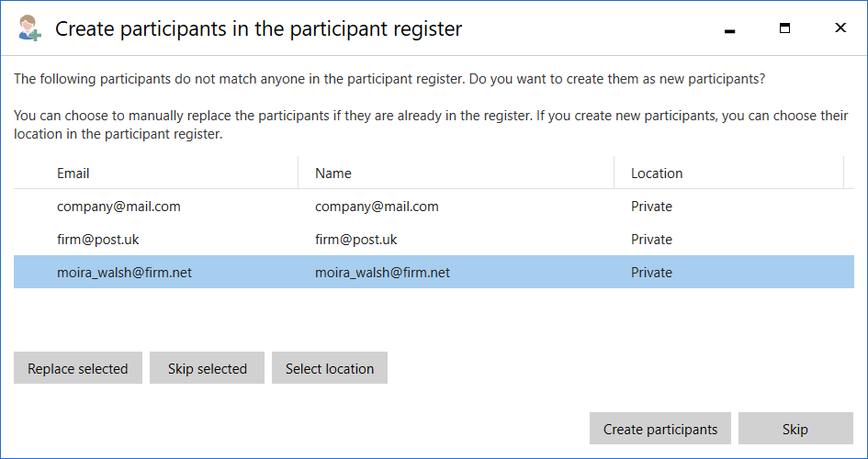
Task: Close the Create participants dialog
Action: coord(840,28)
